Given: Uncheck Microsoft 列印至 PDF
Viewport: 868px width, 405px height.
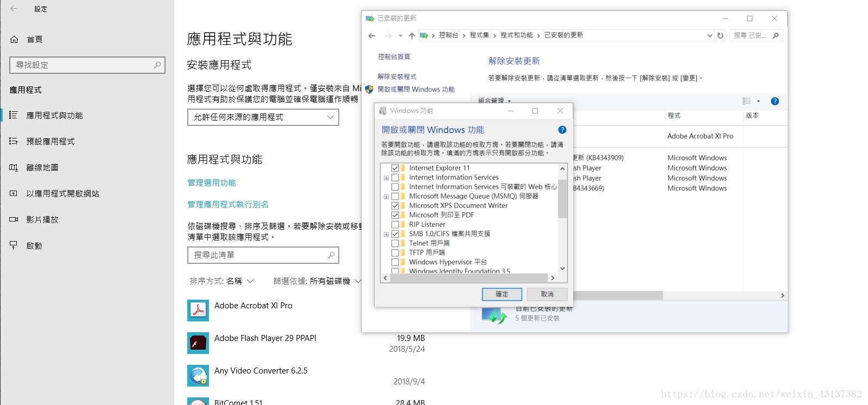Looking at the screenshot, I should pyautogui.click(x=395, y=215).
